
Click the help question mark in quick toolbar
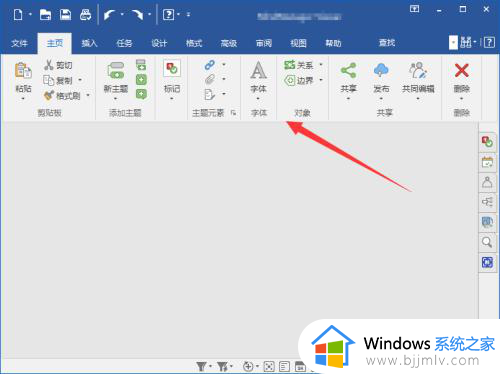point(168,15)
